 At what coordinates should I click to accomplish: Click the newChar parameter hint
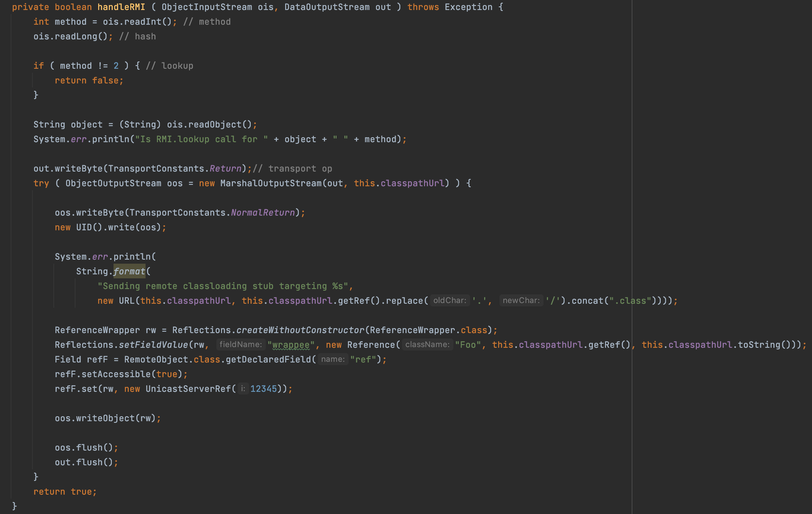tap(521, 300)
